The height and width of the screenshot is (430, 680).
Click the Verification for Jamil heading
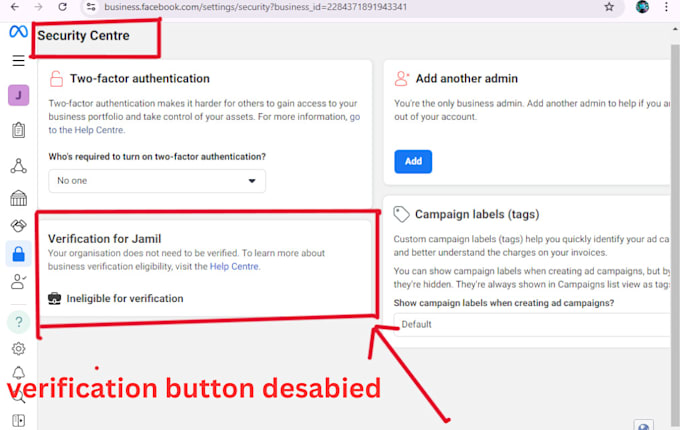[x=105, y=239]
